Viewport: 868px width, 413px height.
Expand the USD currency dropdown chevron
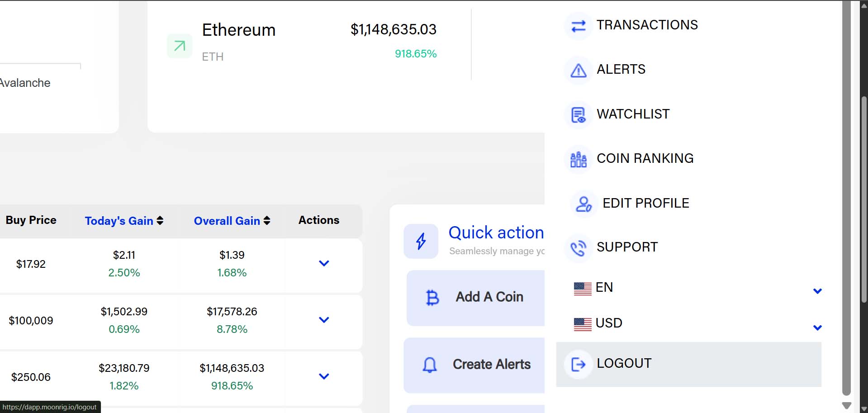817,328
